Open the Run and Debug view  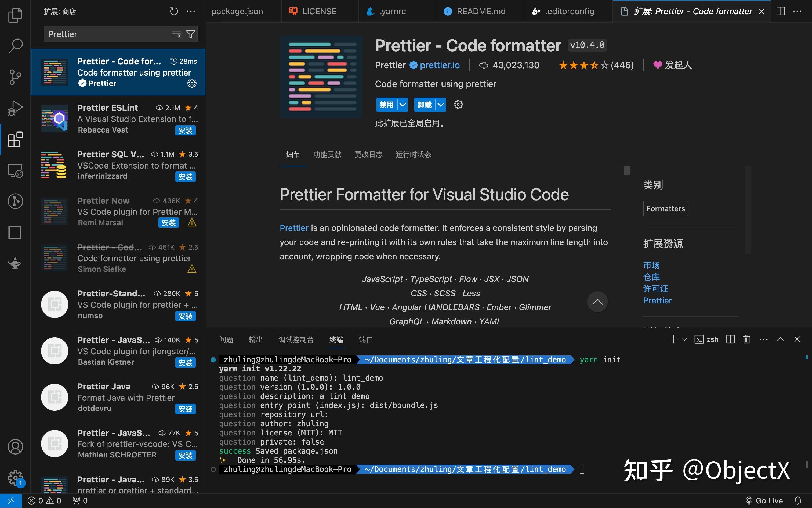(15, 108)
